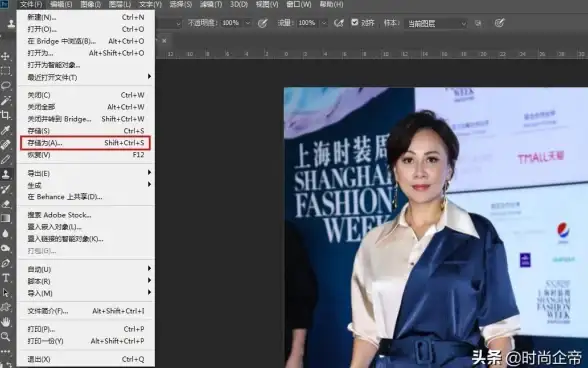Choose 搜索 Adobe Stock...
This screenshot has height=368, width=588.
click(x=86, y=215)
